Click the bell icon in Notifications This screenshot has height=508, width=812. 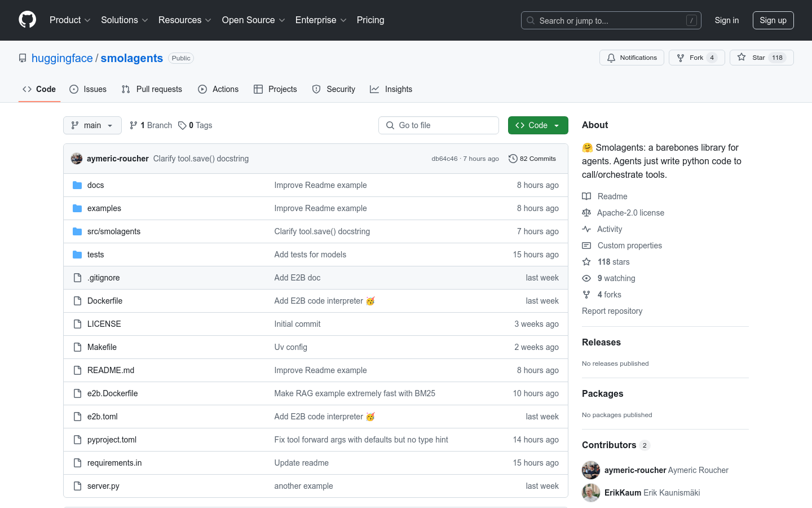pyautogui.click(x=611, y=58)
